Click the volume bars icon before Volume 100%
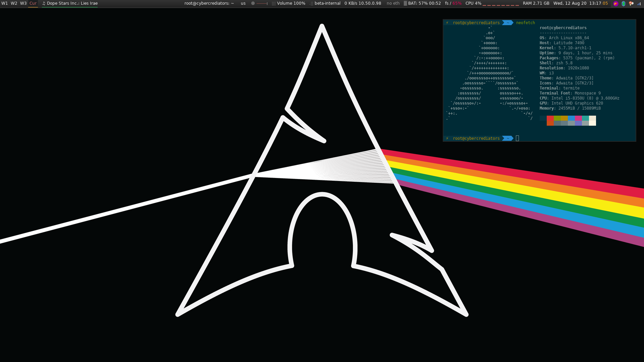Image resolution: width=644 pixels, height=362 pixels. tap(273, 3)
